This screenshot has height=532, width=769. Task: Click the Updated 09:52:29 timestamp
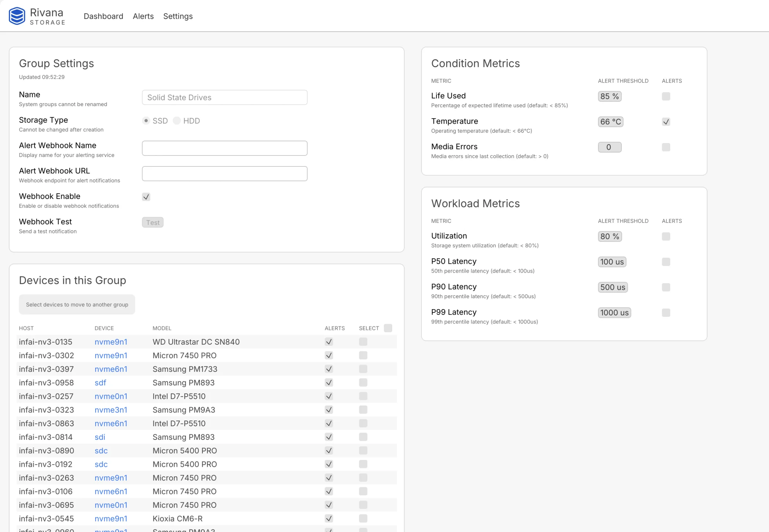pyautogui.click(x=42, y=77)
